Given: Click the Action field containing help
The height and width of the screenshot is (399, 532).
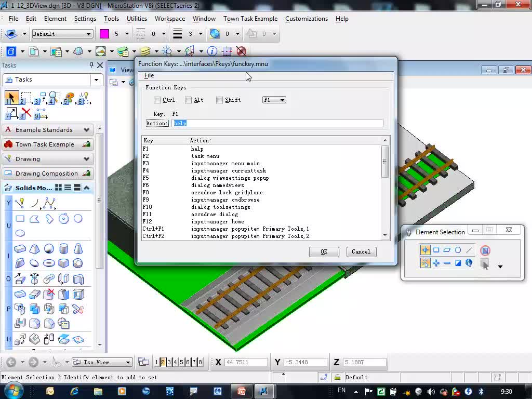Looking at the screenshot, I should coord(234,123).
